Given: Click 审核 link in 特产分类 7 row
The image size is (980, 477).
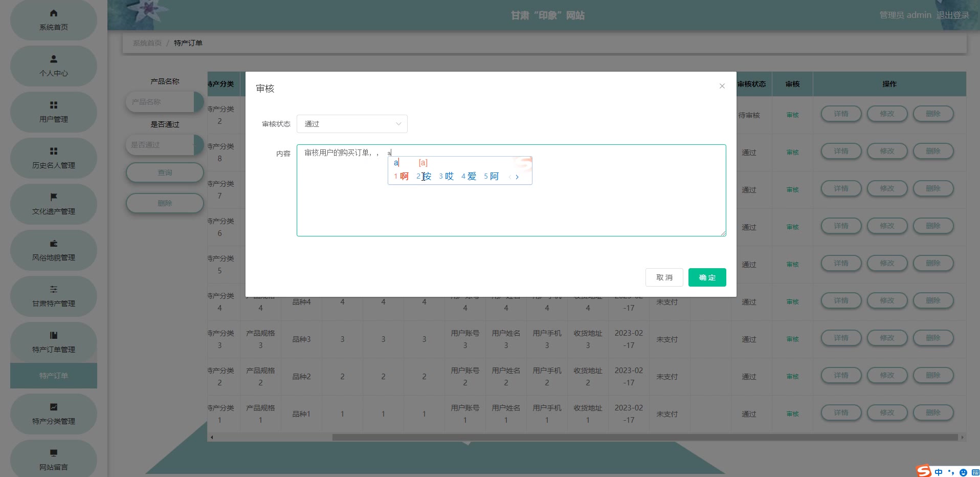Looking at the screenshot, I should click(x=793, y=190).
